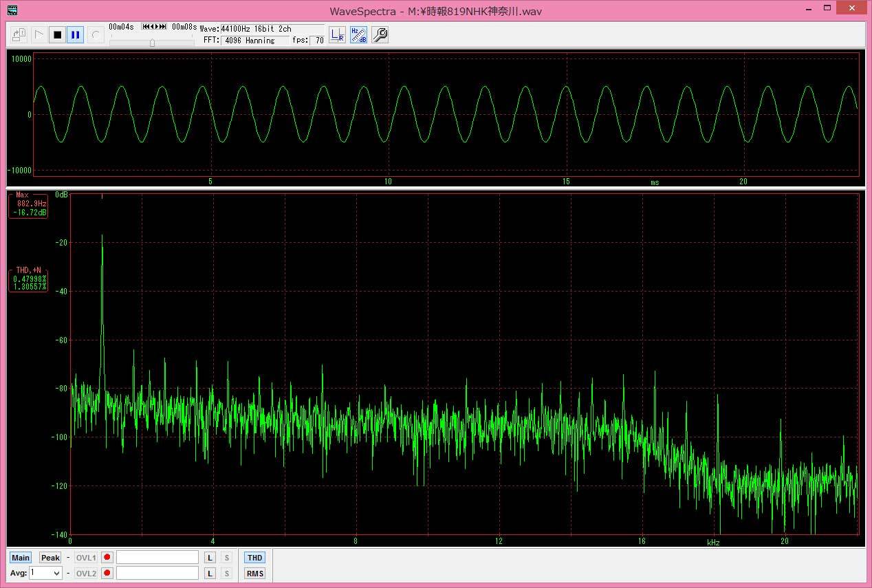The image size is (872, 588).
Task: Click the red record dot next to OVL1
Action: [107, 558]
